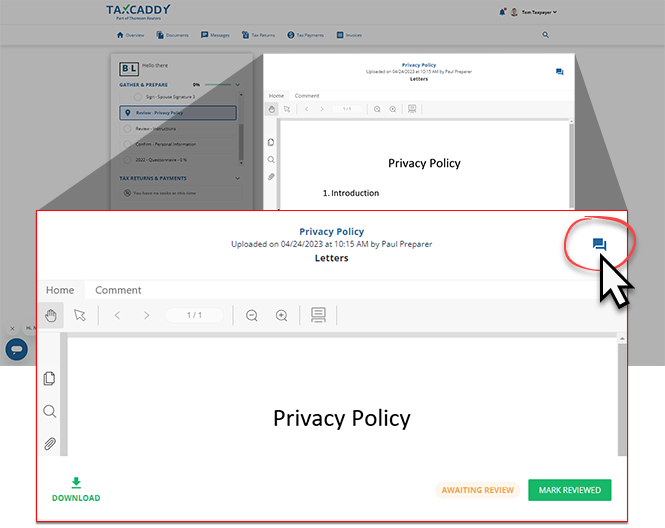The height and width of the screenshot is (528, 665).
Task: Collapse the Gather & Prepare section chevron
Action: click(238, 85)
